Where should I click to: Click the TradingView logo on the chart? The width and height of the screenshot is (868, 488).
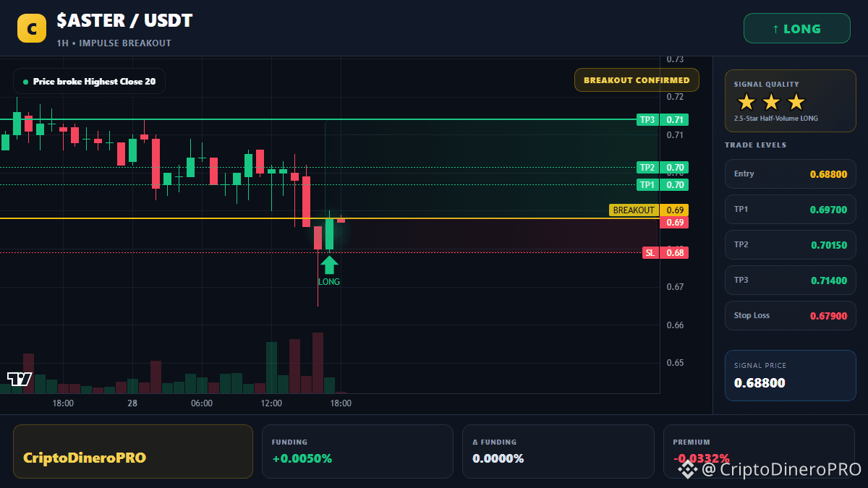(20, 379)
